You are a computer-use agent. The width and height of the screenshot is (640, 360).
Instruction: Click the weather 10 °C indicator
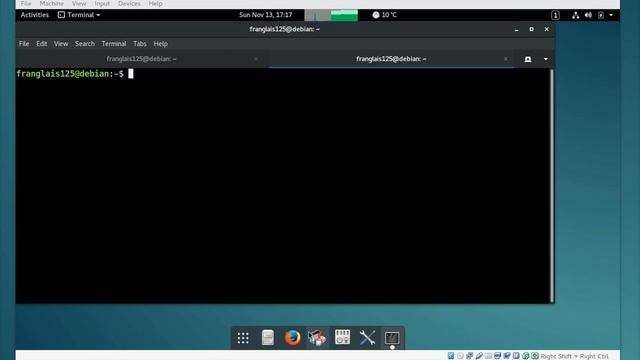384,15
